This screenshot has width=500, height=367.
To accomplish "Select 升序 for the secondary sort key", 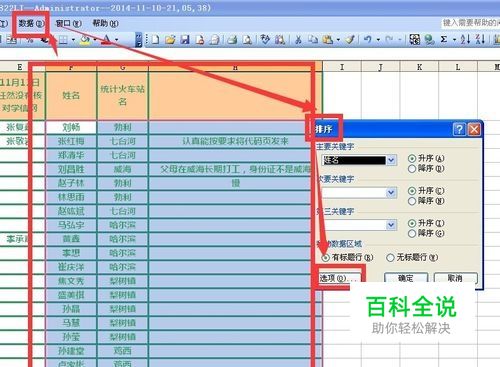I will 426,191.
